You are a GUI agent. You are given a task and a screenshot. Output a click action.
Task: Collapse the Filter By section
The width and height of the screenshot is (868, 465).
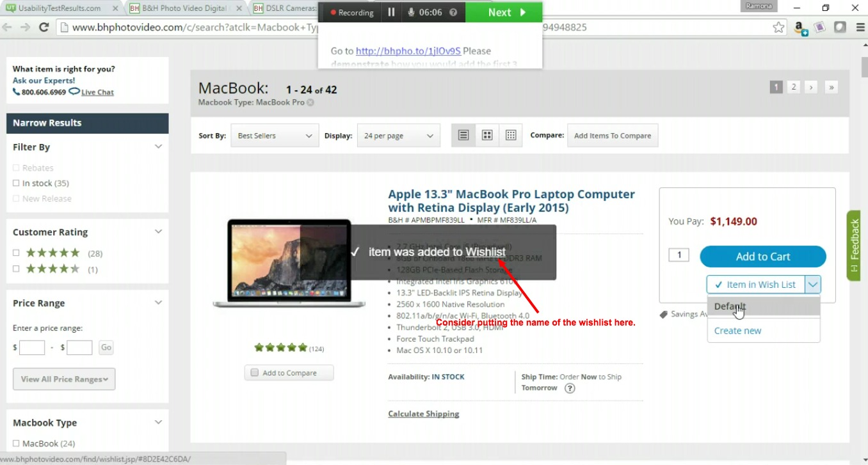click(x=158, y=146)
